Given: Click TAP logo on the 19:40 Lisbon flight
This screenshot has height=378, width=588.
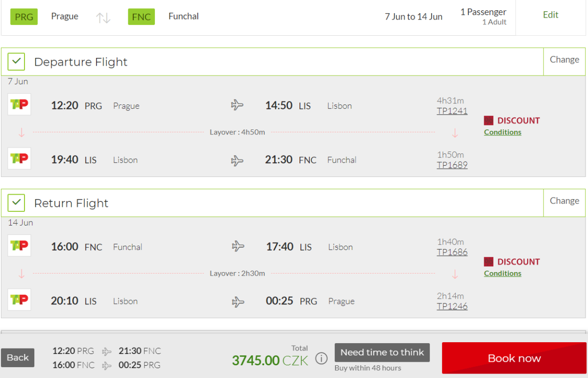Looking at the screenshot, I should 19,158.
